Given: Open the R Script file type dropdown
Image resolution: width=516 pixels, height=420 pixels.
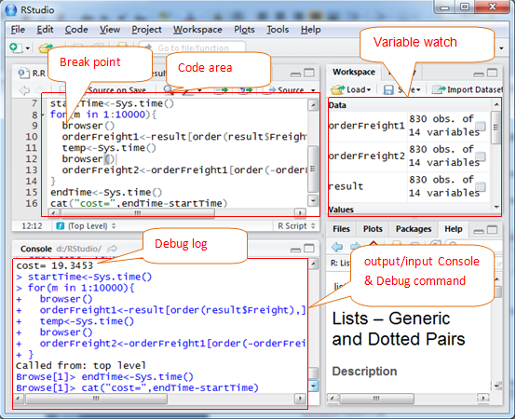Looking at the screenshot, I should pyautogui.click(x=296, y=226).
